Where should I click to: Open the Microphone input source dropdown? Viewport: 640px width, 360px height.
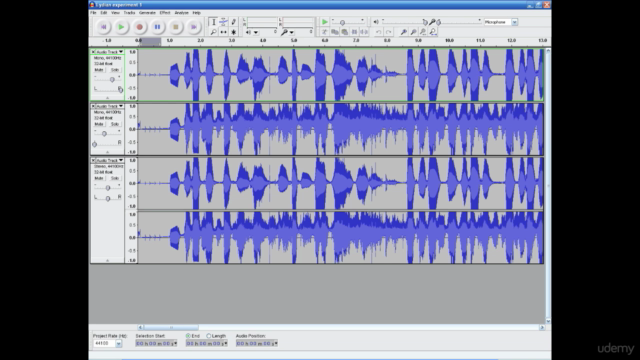point(514,22)
